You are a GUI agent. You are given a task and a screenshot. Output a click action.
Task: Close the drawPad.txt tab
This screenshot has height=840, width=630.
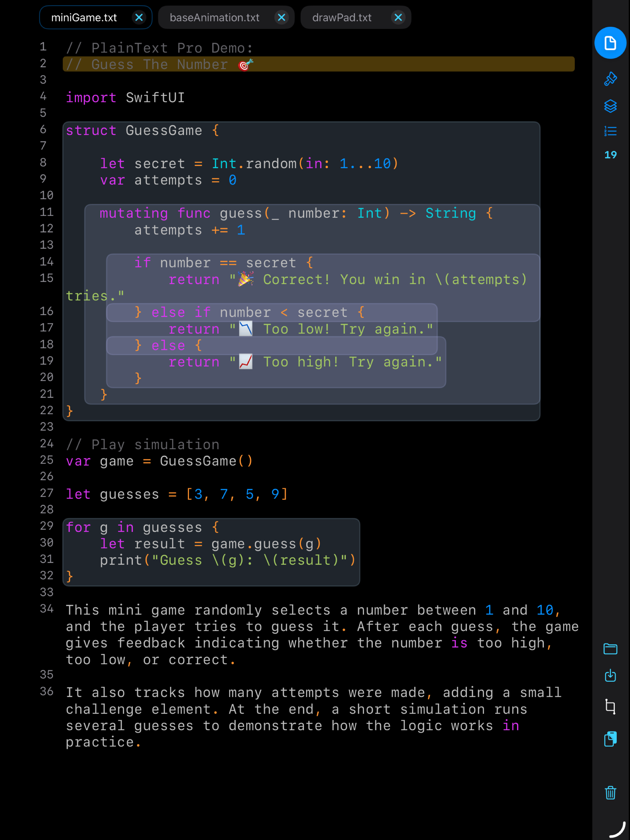coord(398,18)
